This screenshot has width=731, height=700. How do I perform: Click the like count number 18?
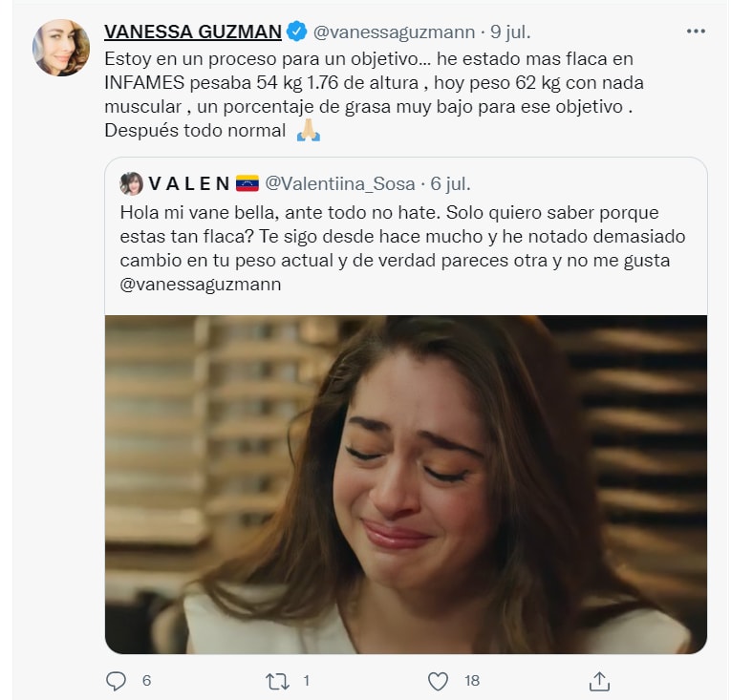tap(472, 681)
